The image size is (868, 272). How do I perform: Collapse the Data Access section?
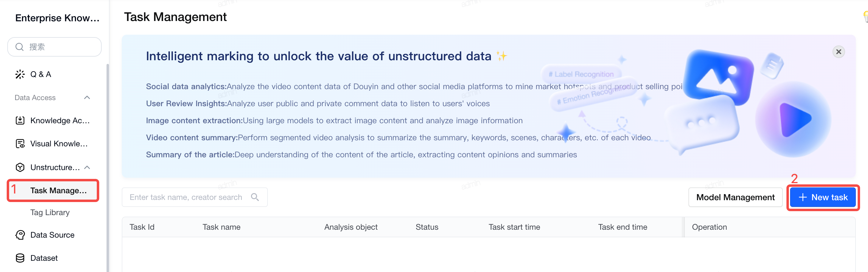(x=87, y=97)
